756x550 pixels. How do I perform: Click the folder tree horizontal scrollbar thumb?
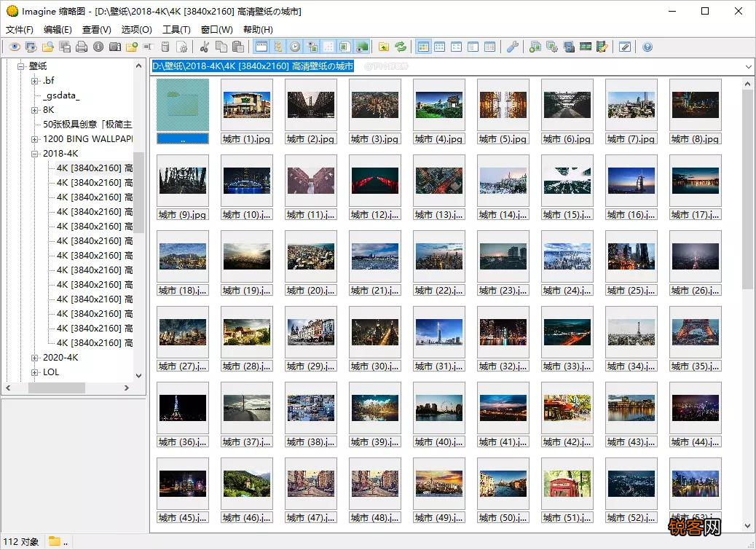pyautogui.click(x=56, y=388)
